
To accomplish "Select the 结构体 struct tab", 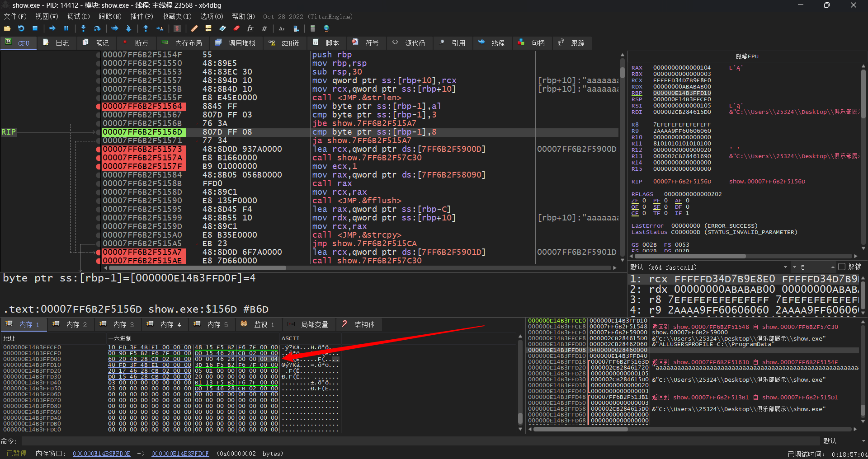I will [x=359, y=324].
